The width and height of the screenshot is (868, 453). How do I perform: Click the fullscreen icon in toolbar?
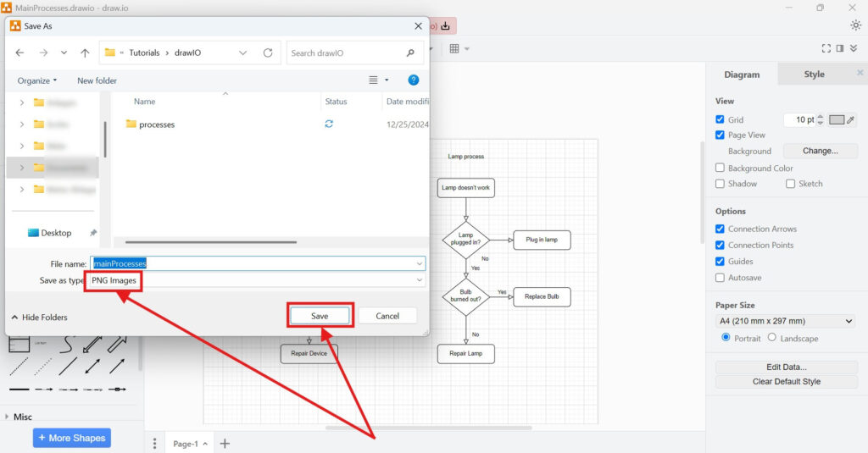(x=826, y=49)
